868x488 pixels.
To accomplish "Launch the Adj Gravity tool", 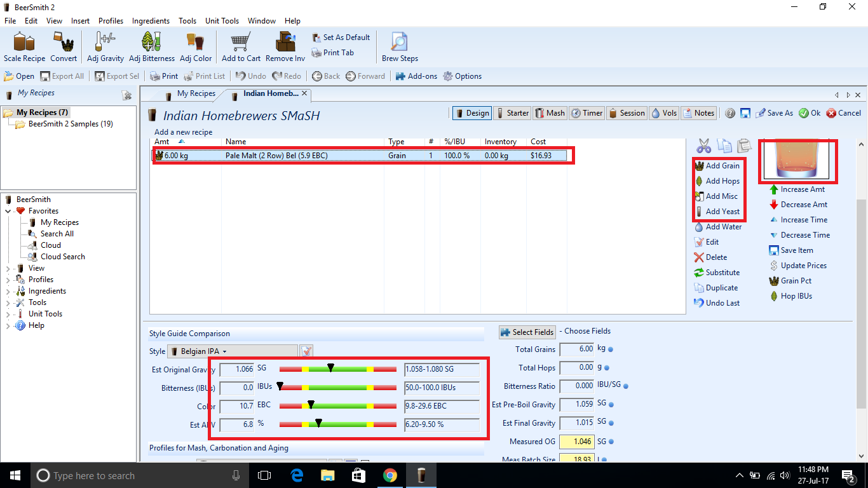I will click(x=105, y=48).
